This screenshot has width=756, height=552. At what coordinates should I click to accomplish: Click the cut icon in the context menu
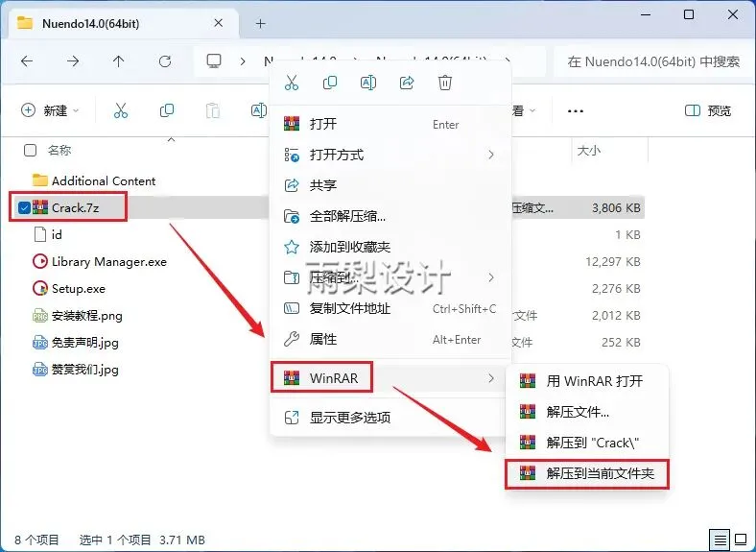pos(292,83)
